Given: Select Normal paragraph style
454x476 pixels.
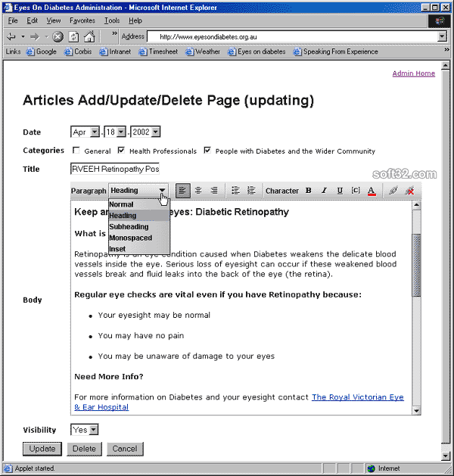Looking at the screenshot, I should [139, 204].
